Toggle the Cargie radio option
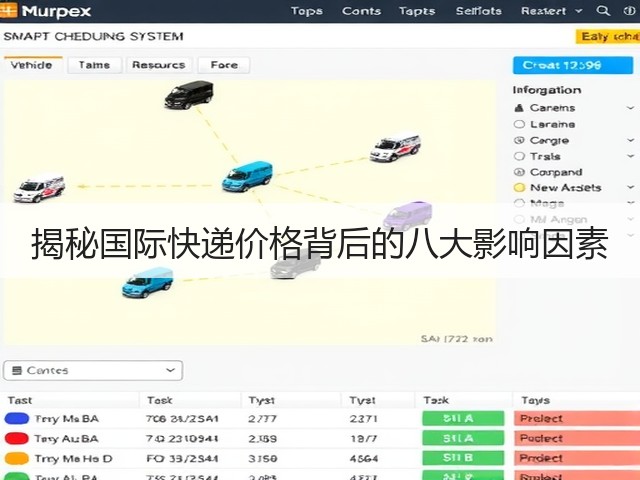This screenshot has width=640, height=480. coord(519,140)
